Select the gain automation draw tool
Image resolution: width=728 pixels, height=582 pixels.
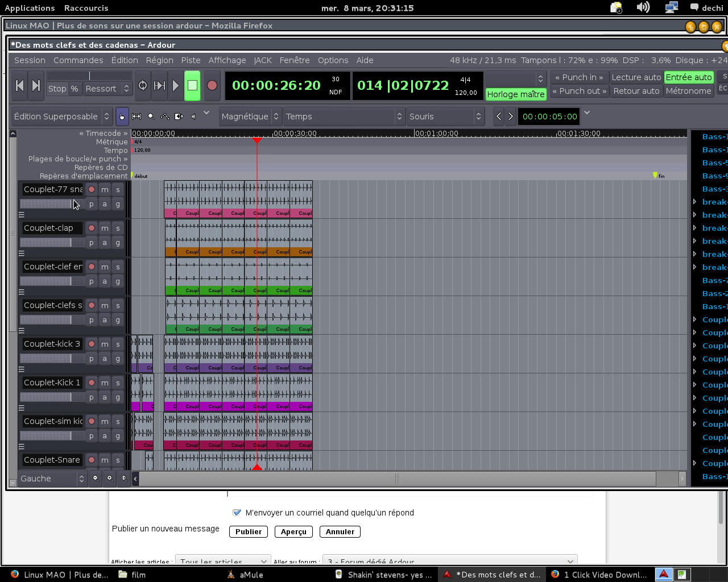(165, 117)
